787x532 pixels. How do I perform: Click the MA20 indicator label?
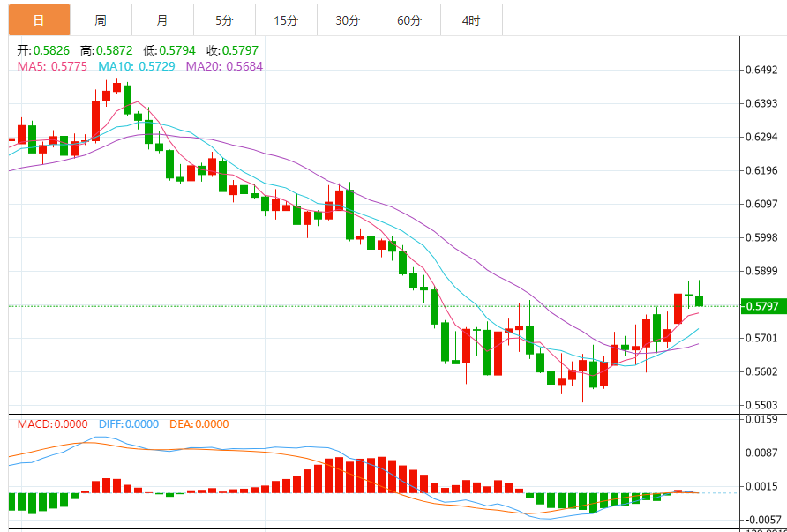223,66
